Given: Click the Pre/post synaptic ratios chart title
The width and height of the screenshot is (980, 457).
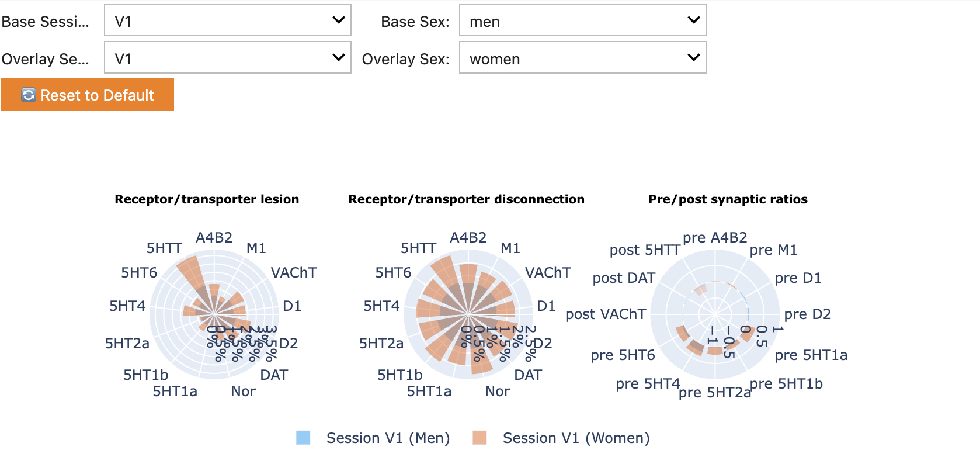Looking at the screenshot, I should tap(728, 199).
